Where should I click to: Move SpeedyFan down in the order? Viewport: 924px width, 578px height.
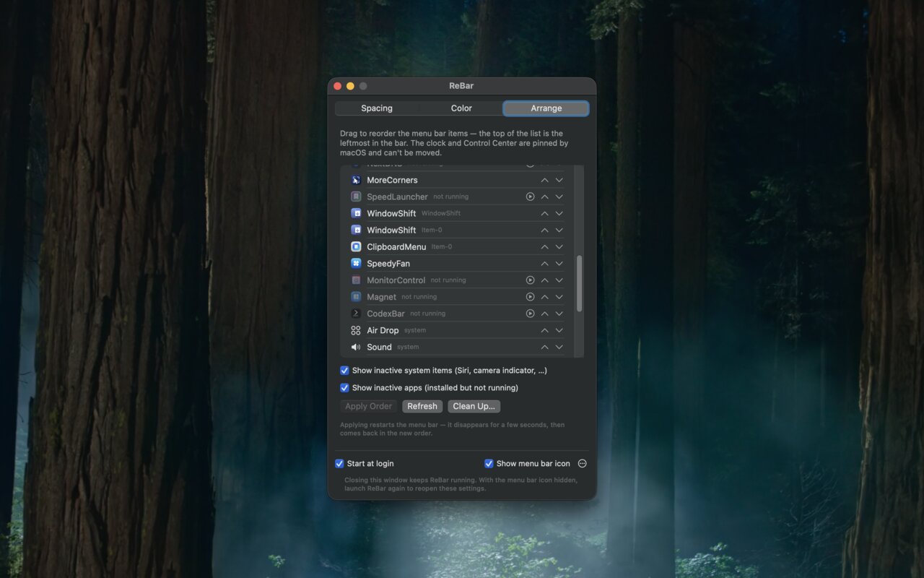click(x=559, y=263)
